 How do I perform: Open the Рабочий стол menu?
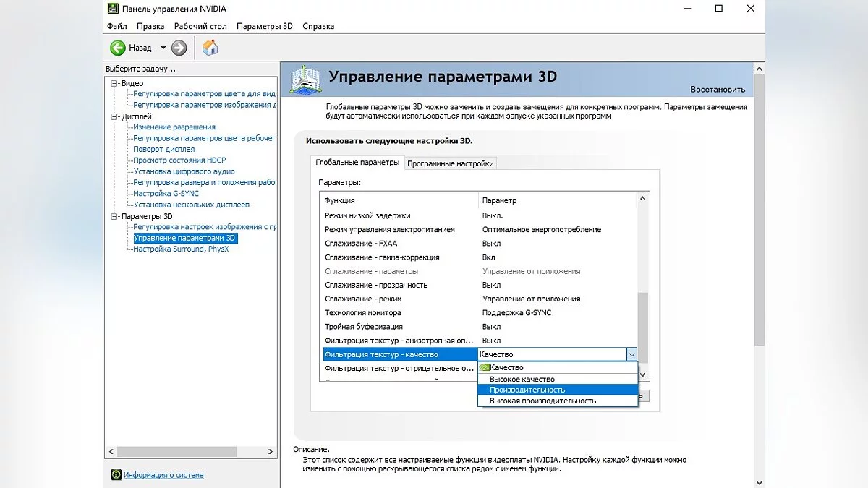(200, 26)
